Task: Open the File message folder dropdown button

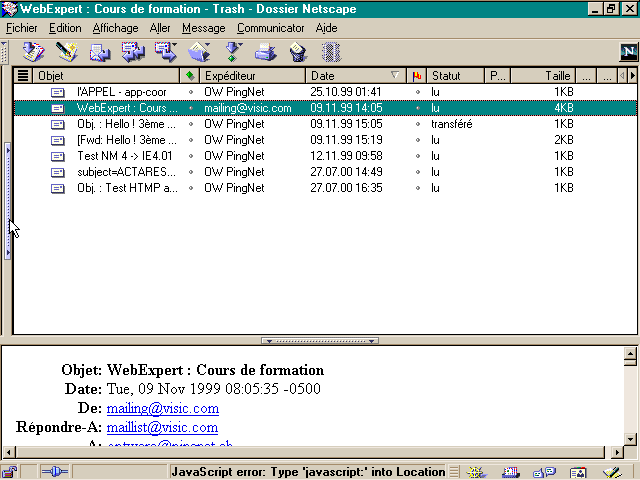Action: pos(199,52)
